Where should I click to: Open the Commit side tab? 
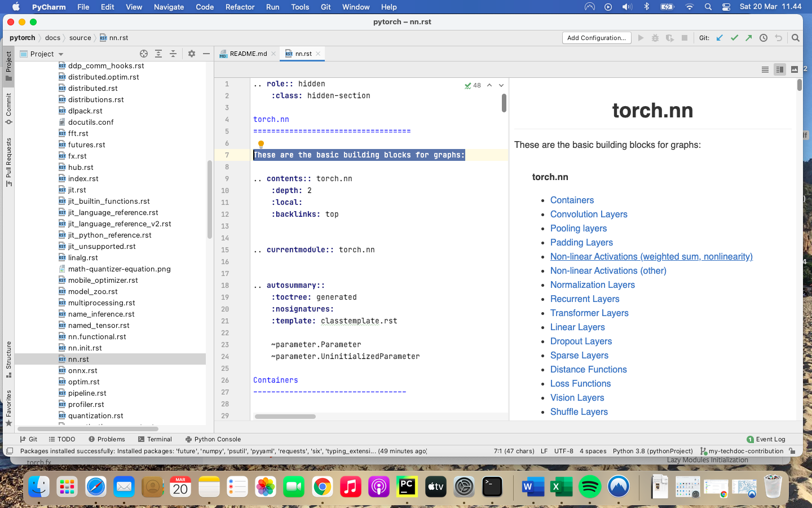tap(8, 109)
